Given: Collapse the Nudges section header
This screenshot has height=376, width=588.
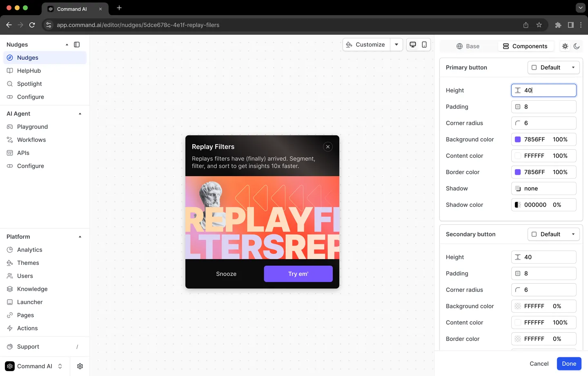Looking at the screenshot, I should pos(67,45).
